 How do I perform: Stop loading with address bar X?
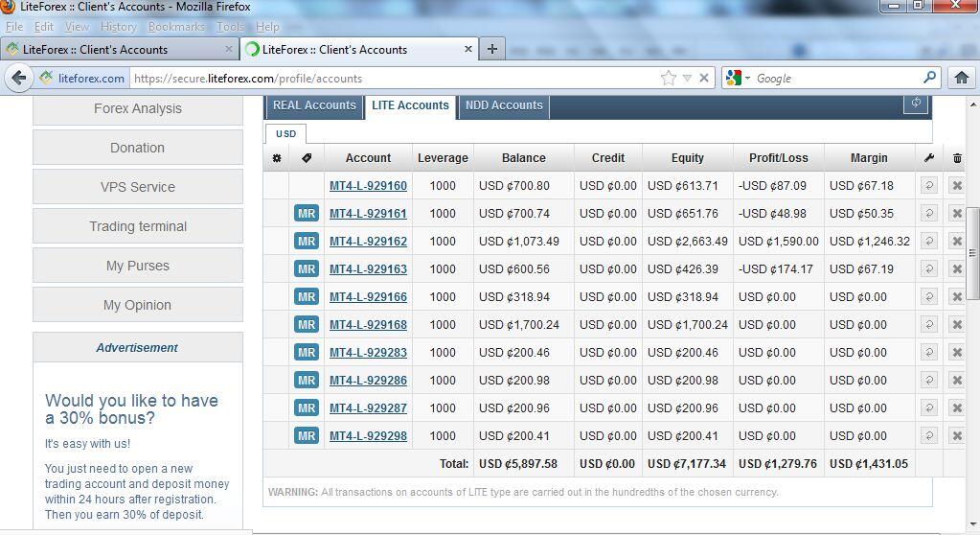(704, 79)
